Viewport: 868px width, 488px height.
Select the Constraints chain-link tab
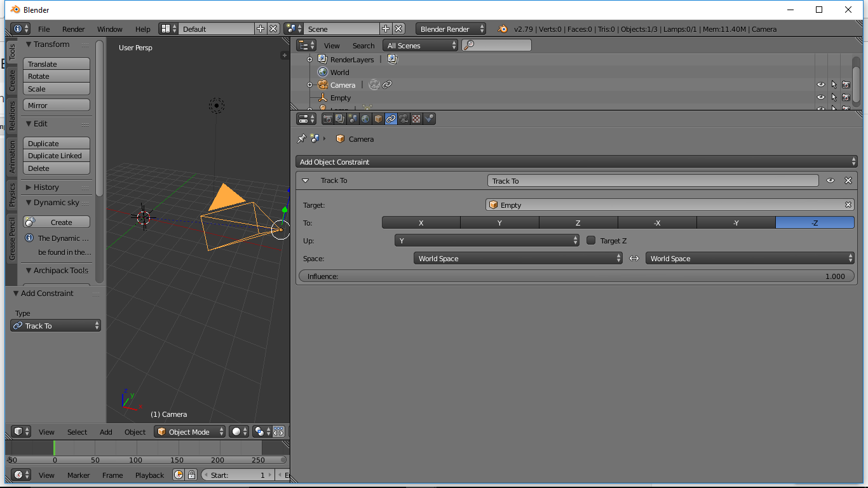[x=391, y=119]
